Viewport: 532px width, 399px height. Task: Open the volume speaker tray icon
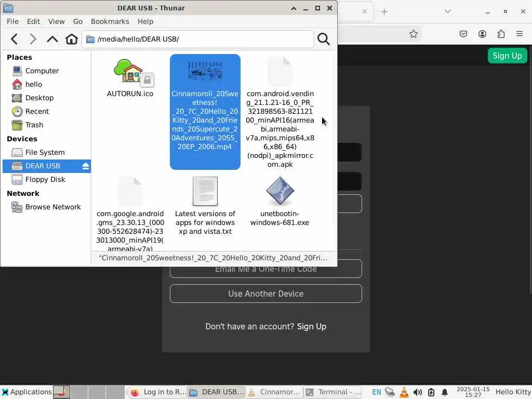(x=418, y=392)
